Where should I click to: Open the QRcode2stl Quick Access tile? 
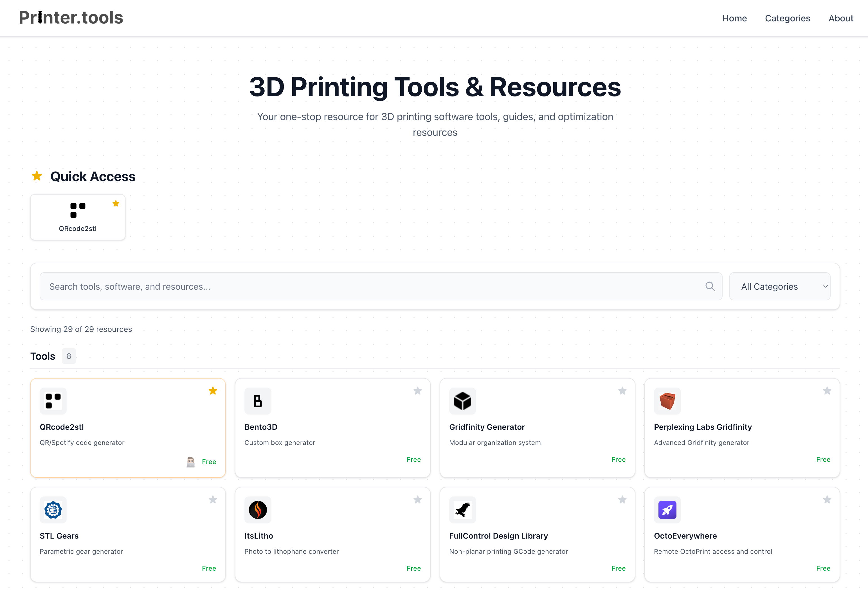click(x=78, y=217)
